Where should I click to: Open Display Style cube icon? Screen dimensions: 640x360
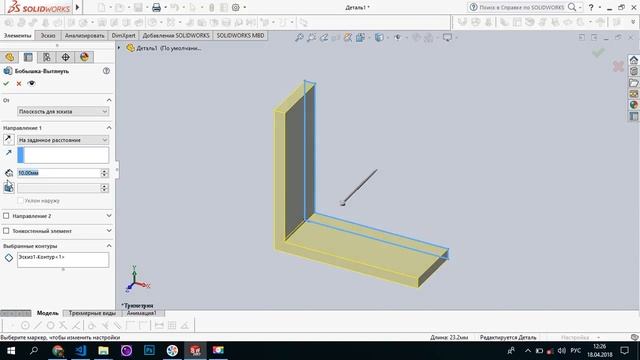pyautogui.click(x=379, y=38)
